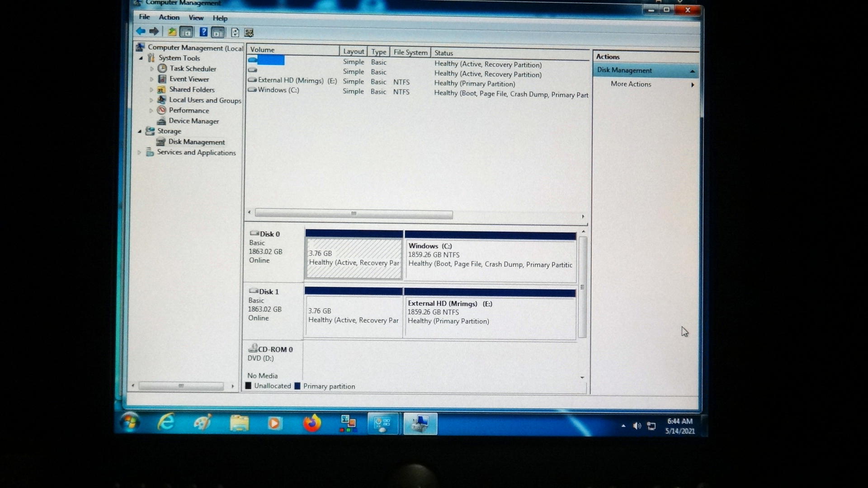
Task: Expand the Services and Applications node
Action: coord(139,153)
